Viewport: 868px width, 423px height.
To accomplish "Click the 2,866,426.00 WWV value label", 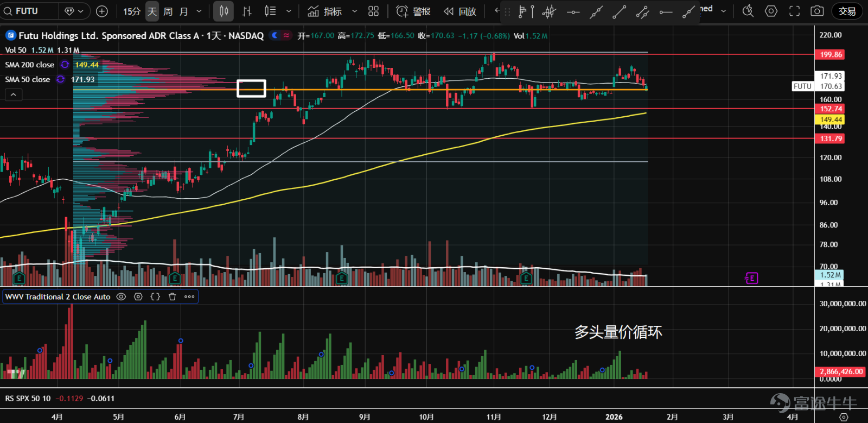I will (840, 371).
